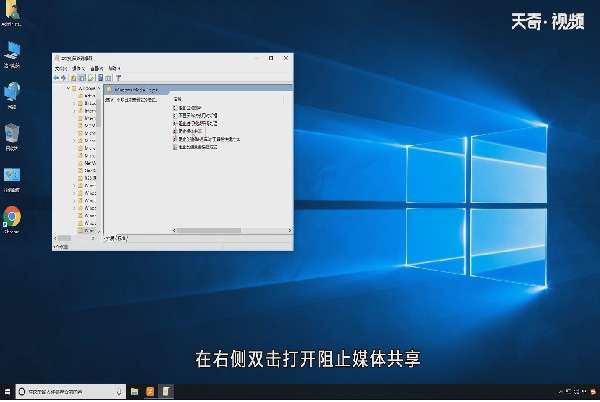
Task: Open File Explorer from the taskbar
Action: (x=134, y=392)
